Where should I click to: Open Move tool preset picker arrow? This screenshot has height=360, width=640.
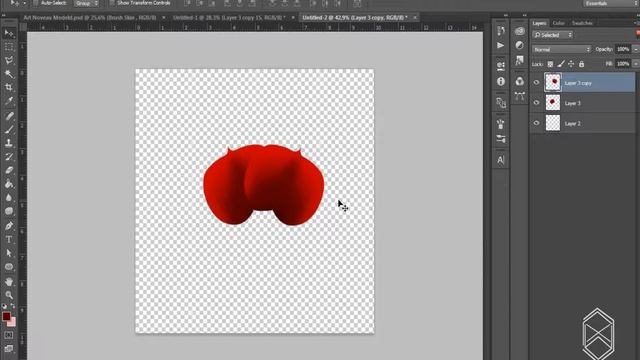24,3
